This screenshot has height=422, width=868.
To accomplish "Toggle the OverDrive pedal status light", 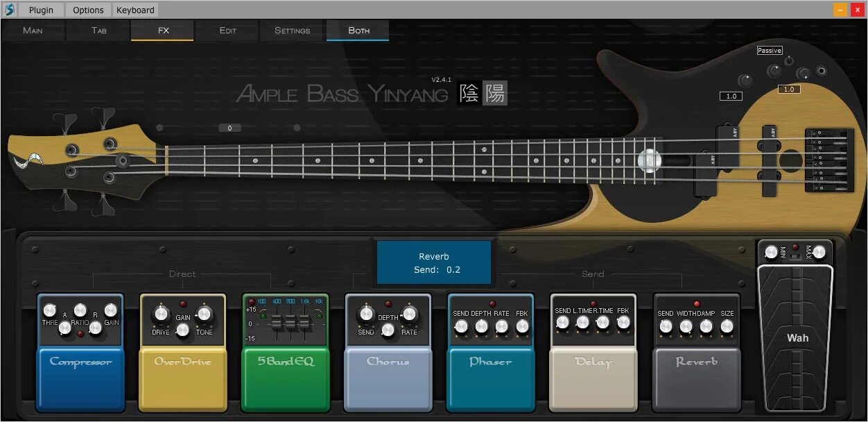I will tap(182, 303).
